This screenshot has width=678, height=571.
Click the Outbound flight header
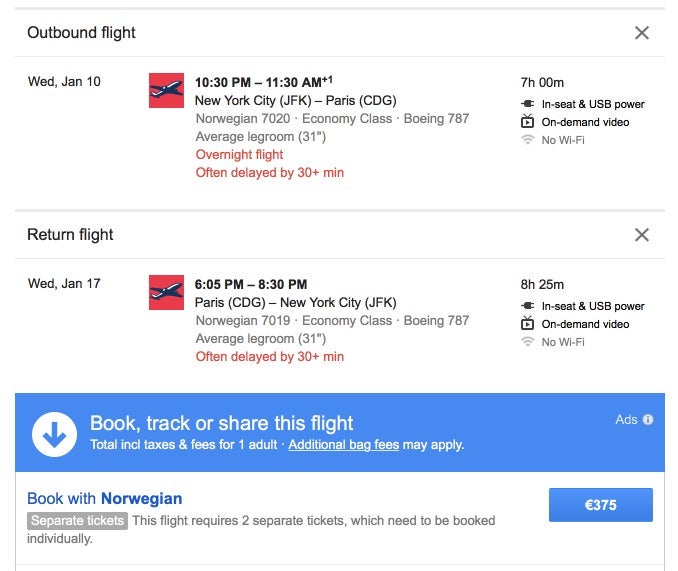81,33
